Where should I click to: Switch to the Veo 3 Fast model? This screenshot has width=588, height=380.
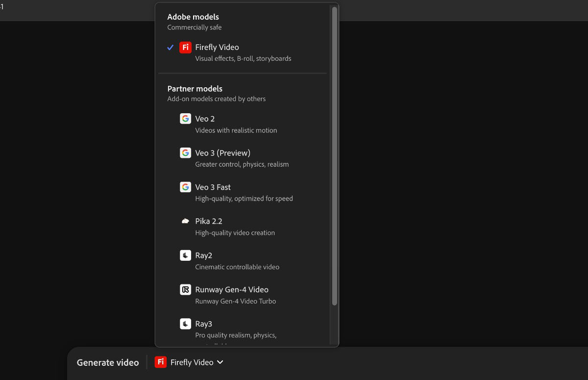click(244, 192)
